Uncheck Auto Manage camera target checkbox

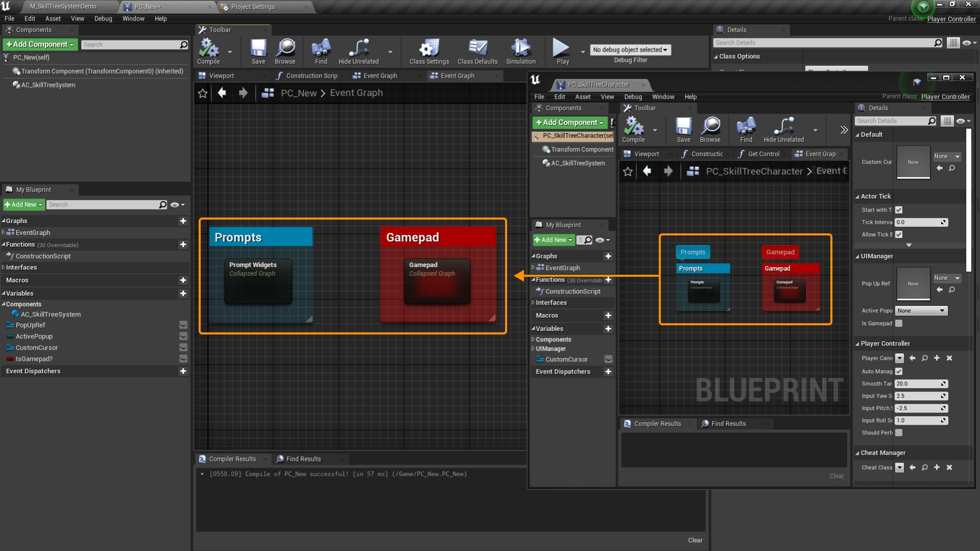click(x=899, y=371)
